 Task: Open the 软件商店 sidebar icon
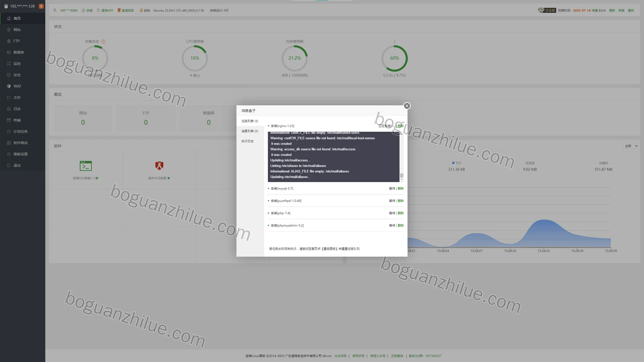click(9, 143)
